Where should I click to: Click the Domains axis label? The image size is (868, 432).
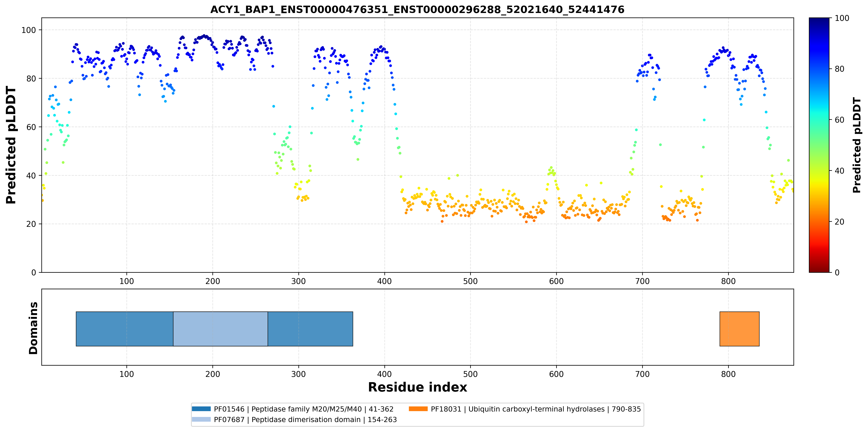pos(33,328)
